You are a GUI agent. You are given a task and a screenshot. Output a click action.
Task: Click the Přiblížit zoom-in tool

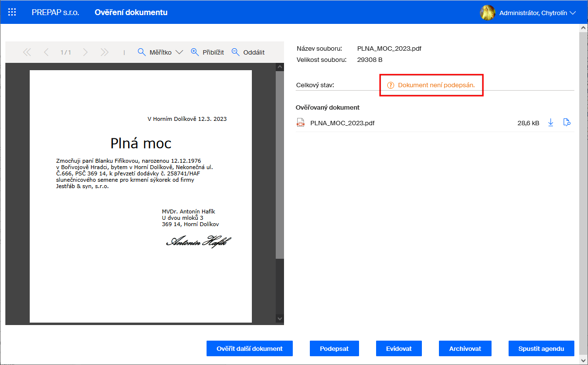(207, 52)
